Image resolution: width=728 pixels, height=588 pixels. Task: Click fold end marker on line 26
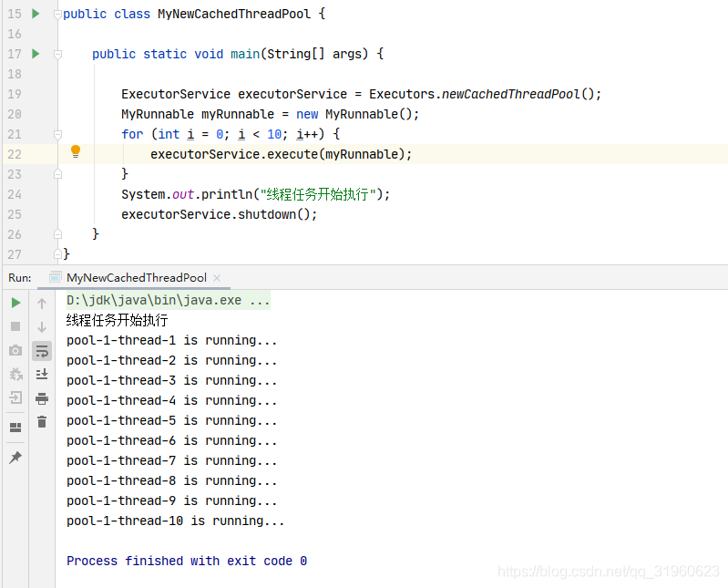pyautogui.click(x=57, y=233)
